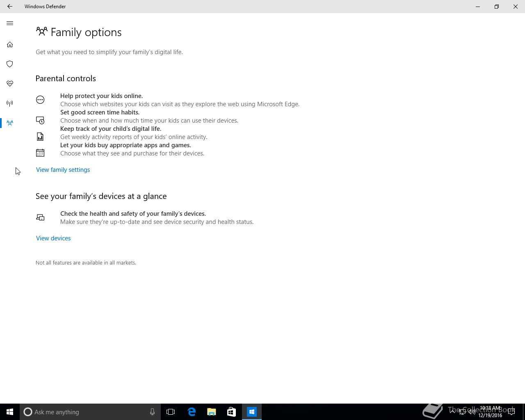
Task: Open volume control in system tray
Action: 472,412
